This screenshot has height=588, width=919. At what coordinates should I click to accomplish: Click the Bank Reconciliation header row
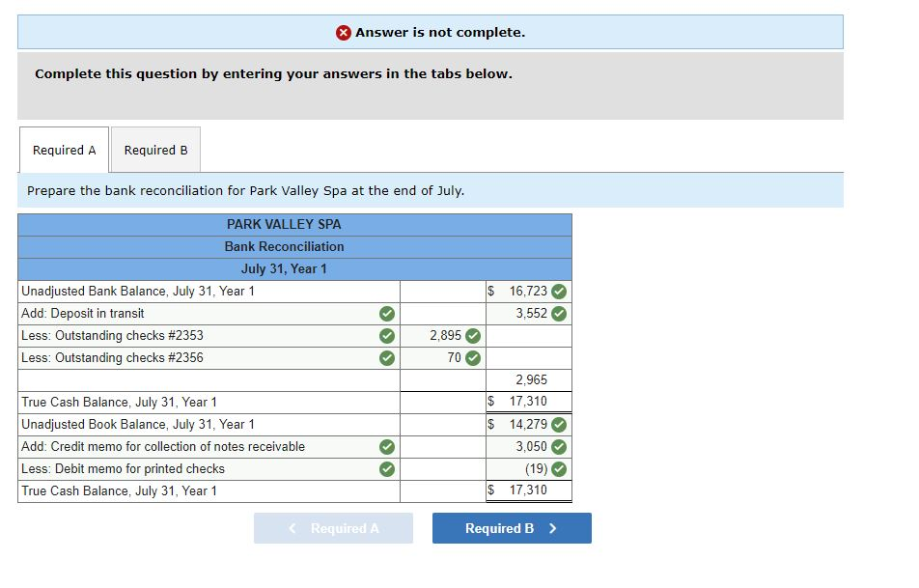click(294, 247)
